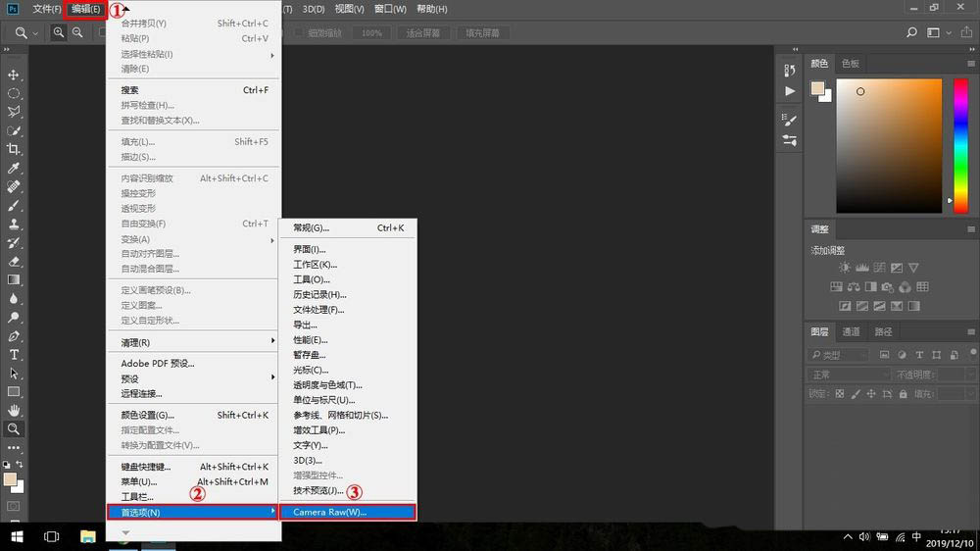Image resolution: width=980 pixels, height=551 pixels.
Task: Open search icon in options bar
Action: click(x=911, y=32)
